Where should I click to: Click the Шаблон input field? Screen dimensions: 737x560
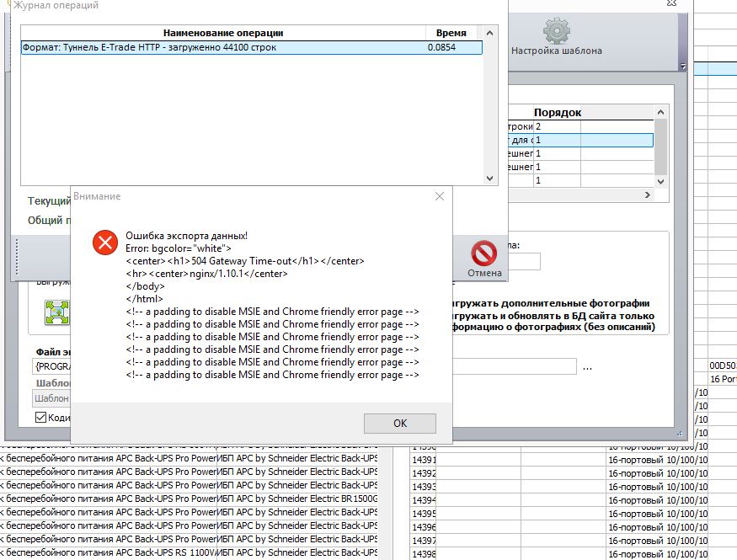click(51, 398)
